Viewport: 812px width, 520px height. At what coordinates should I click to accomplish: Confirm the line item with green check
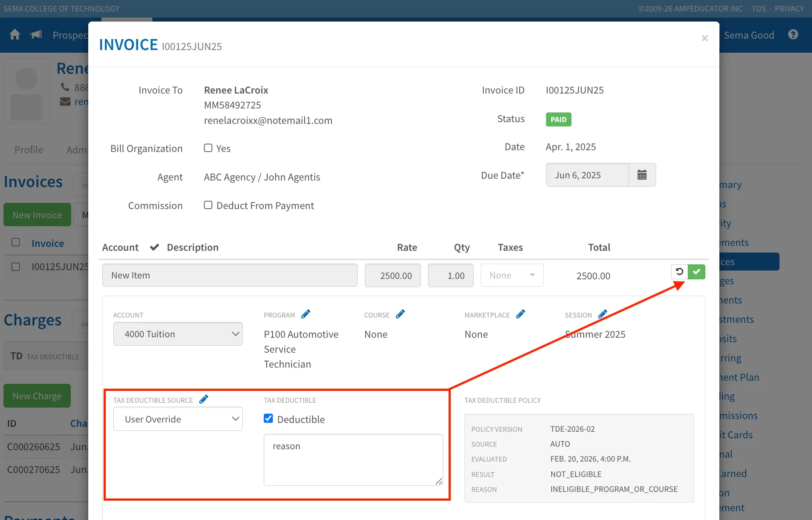coord(697,272)
